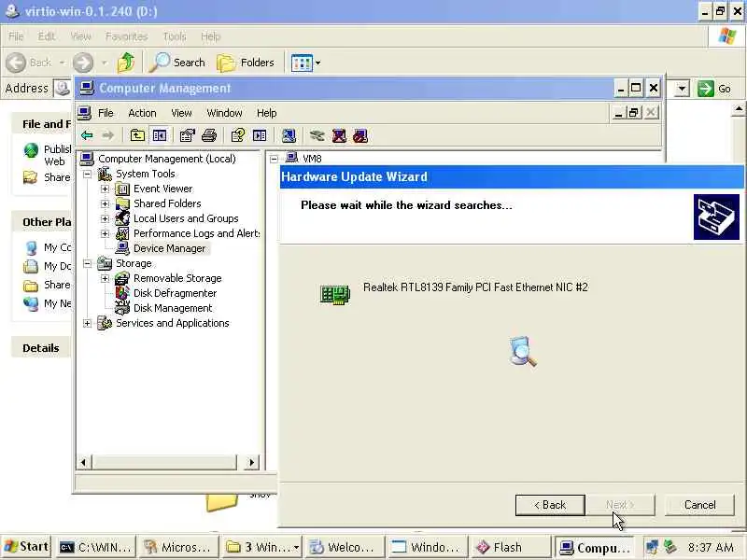Open the Help menu in Computer Management
This screenshot has height=560, width=747.
tap(266, 113)
